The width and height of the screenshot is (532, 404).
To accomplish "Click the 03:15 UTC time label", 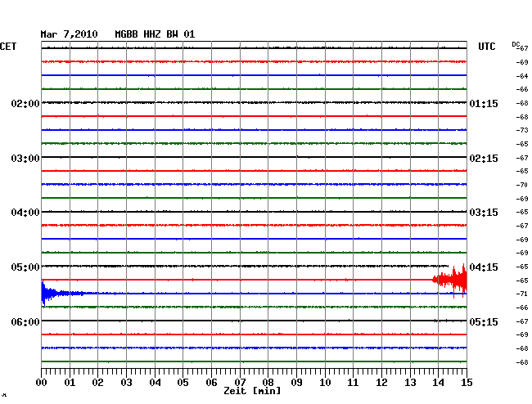I will click(484, 213).
